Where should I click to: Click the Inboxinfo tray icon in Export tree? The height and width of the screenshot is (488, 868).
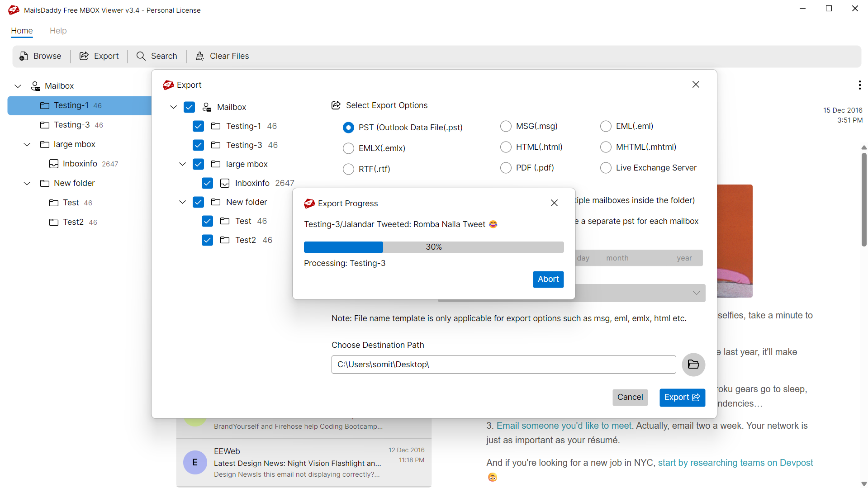225,183
